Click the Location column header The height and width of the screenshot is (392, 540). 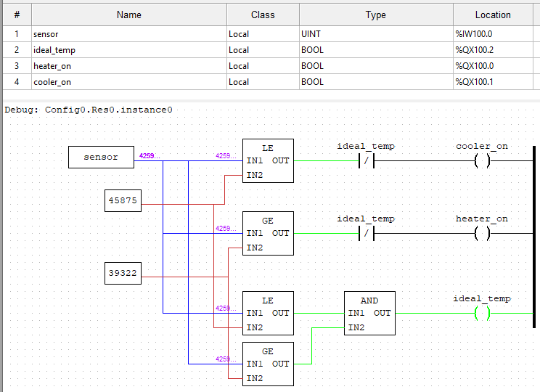[493, 15]
